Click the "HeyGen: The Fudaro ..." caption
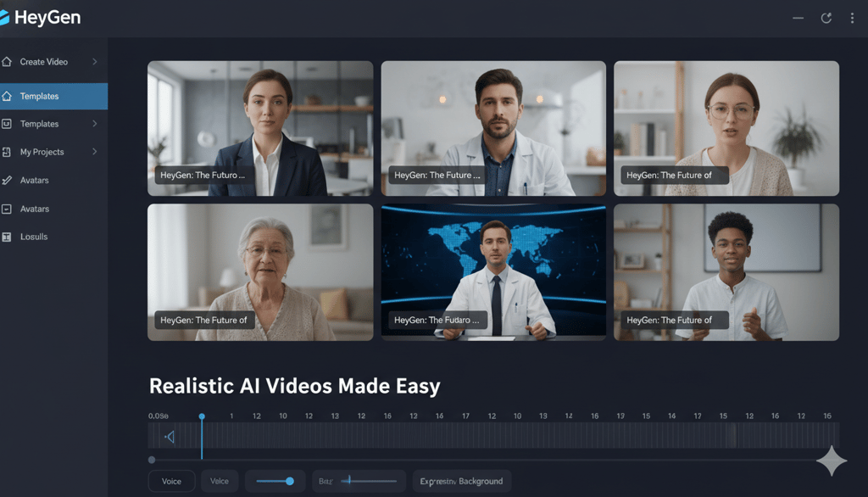The height and width of the screenshot is (497, 868). [x=437, y=321]
